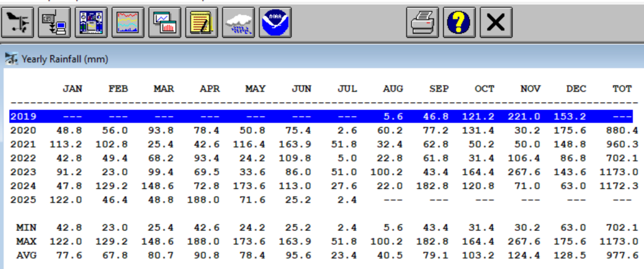The width and height of the screenshot is (644, 269).
Task: Click the Yearly Rainfall (mm) window title icon
Action: (x=11, y=59)
